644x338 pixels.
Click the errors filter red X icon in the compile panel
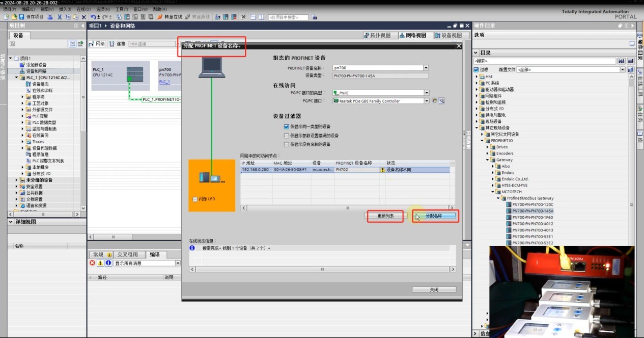click(x=92, y=263)
